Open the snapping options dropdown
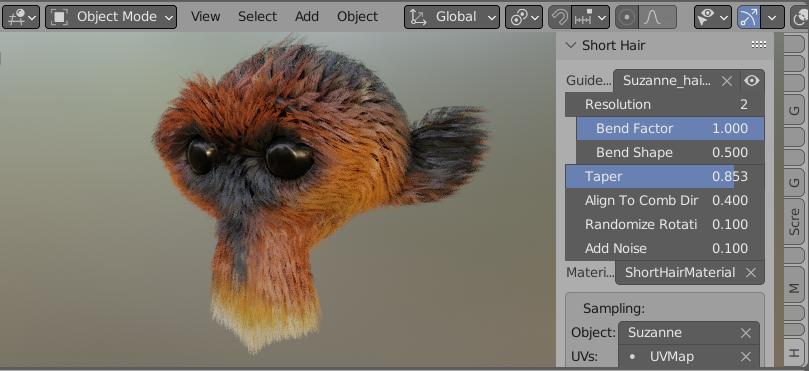 [591, 17]
